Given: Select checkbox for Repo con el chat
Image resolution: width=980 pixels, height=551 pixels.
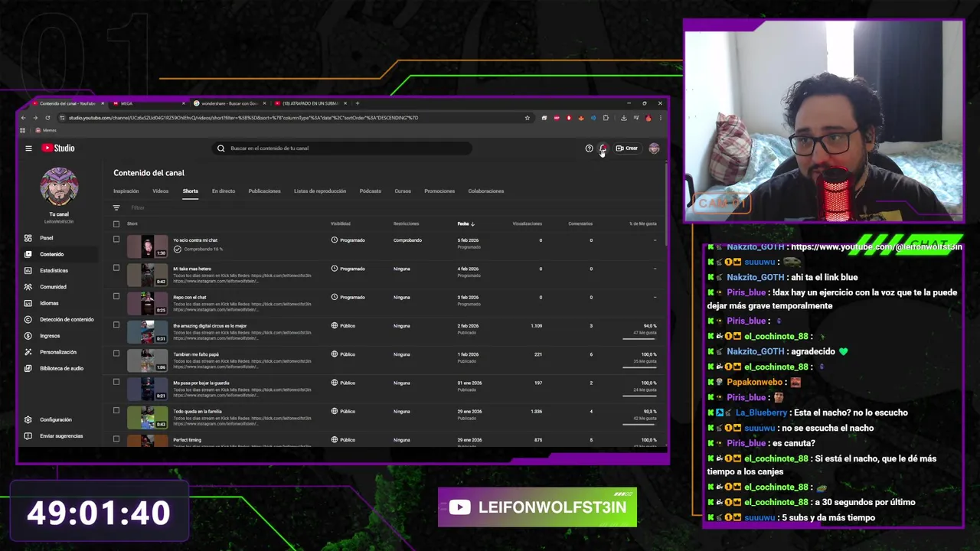Looking at the screenshot, I should tap(116, 296).
